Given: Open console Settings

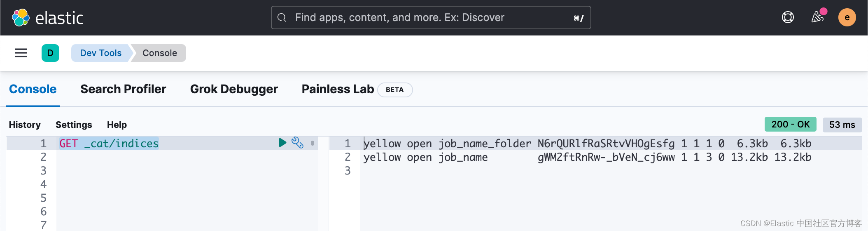Looking at the screenshot, I should coord(74,125).
